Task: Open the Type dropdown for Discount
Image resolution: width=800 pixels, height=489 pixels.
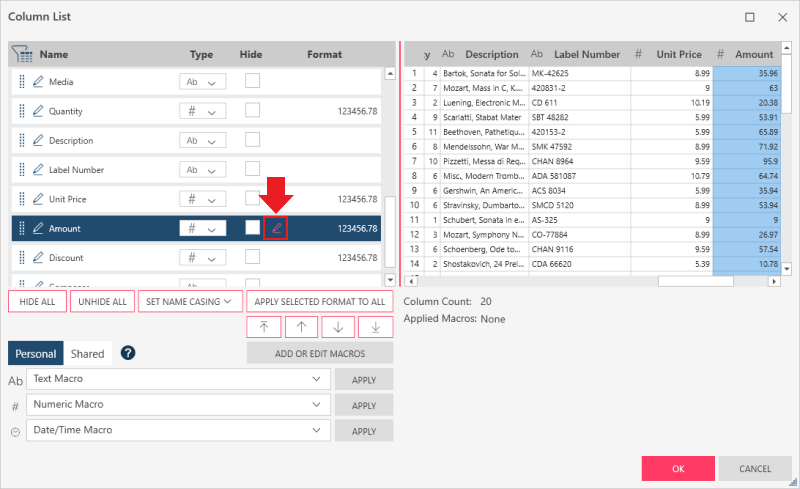Action: pyautogui.click(x=203, y=258)
